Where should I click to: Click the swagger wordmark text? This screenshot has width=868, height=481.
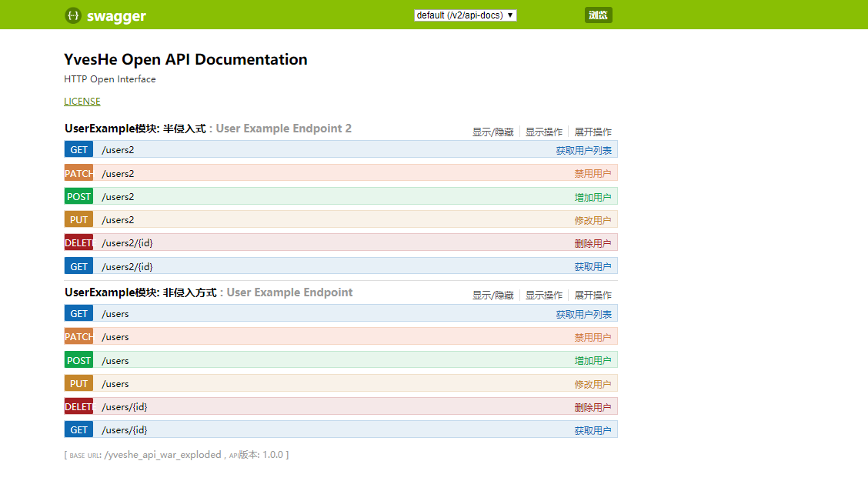[x=116, y=16]
